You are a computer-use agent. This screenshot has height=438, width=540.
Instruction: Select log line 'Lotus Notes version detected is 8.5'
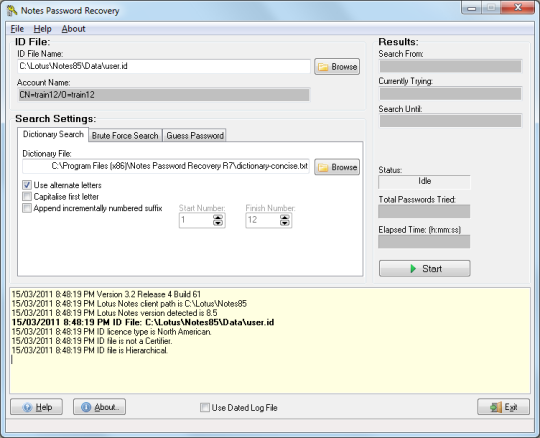(114, 313)
